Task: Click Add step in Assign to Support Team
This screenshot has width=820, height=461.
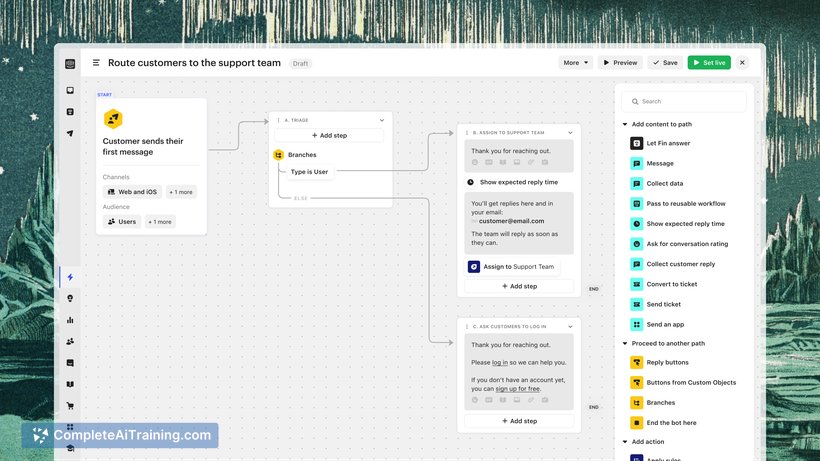Action: click(519, 286)
